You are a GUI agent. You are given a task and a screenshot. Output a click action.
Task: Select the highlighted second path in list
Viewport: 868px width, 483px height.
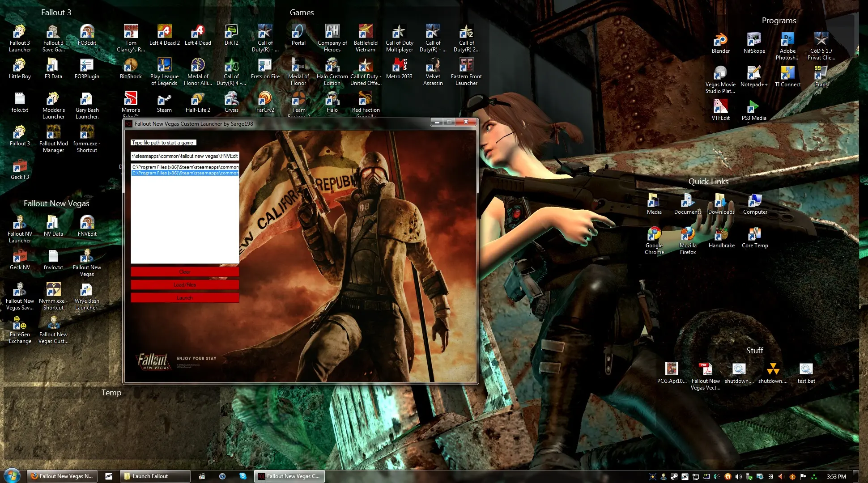[185, 173]
